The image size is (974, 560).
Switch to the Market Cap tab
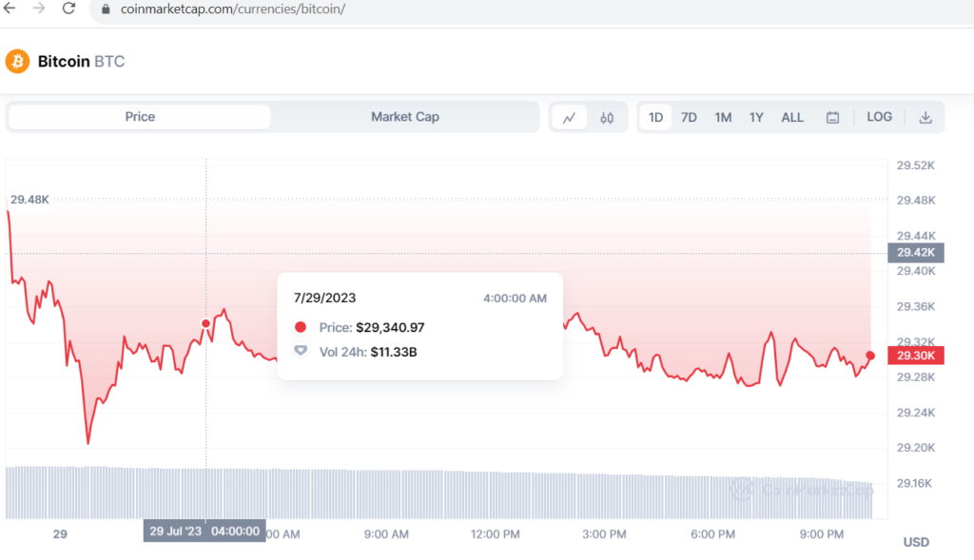[405, 117]
